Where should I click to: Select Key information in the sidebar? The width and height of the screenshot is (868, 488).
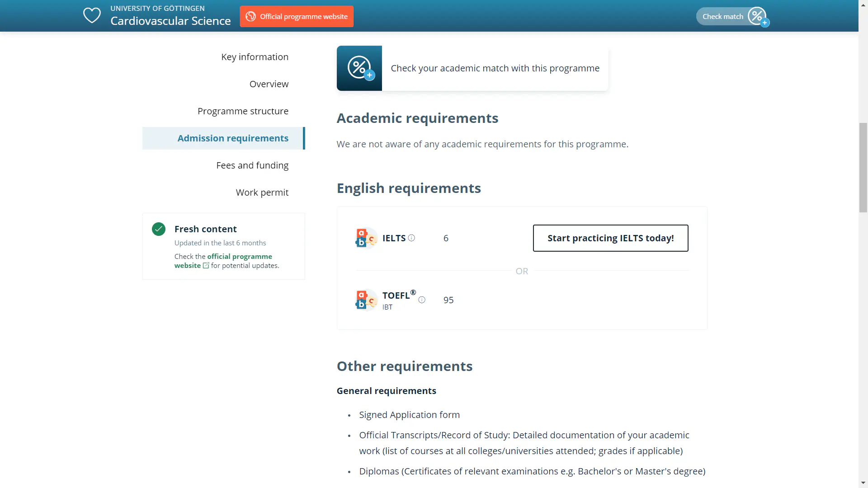pos(255,56)
